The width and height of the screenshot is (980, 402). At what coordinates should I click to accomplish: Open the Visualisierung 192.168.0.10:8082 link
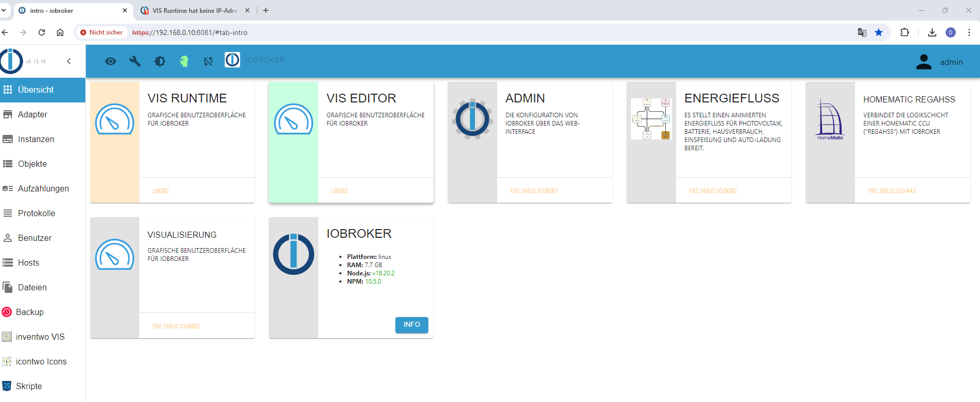pyautogui.click(x=176, y=326)
